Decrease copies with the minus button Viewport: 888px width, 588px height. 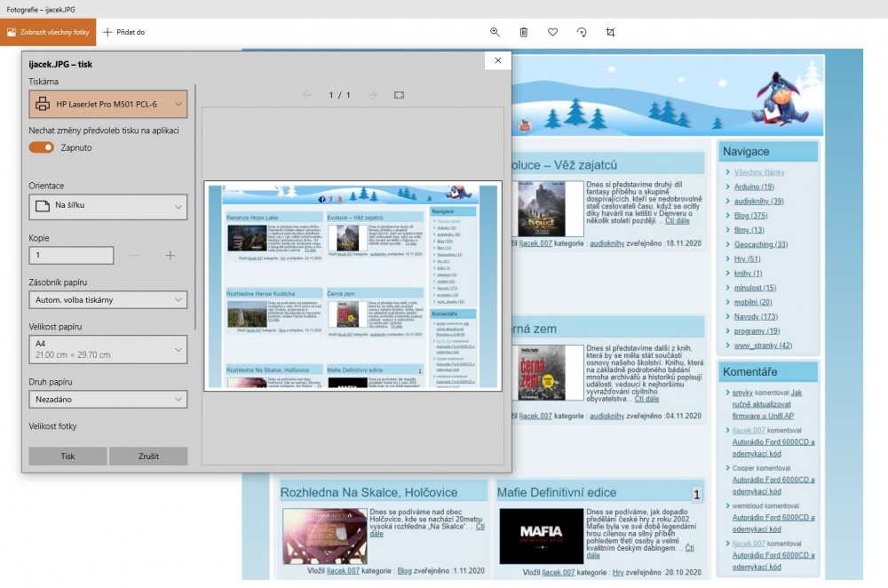point(134,256)
